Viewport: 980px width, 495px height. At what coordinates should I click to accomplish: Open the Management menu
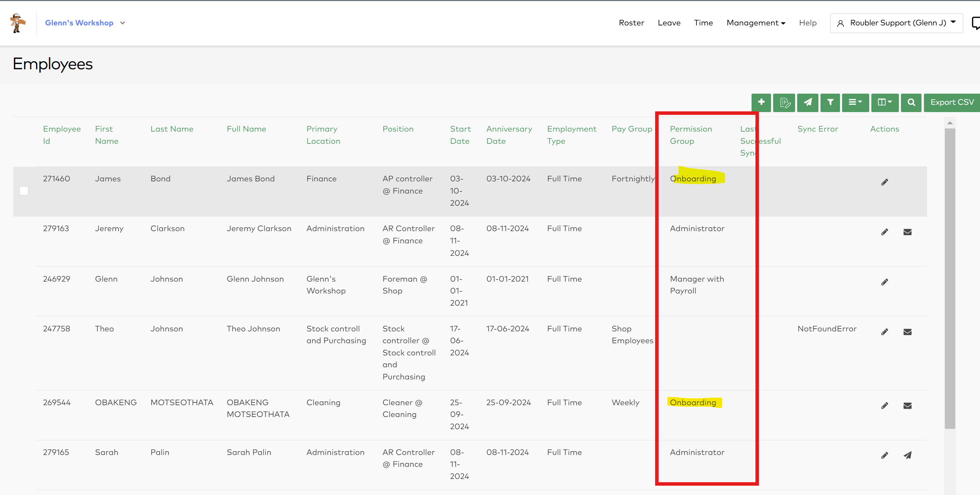755,23
